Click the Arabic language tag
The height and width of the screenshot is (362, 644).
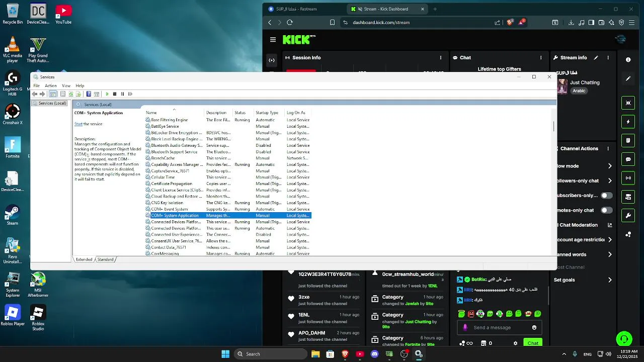579,91
